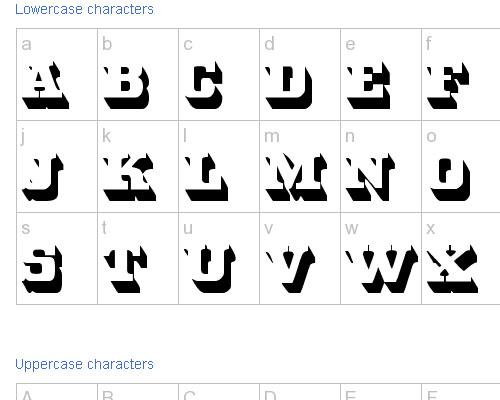Click the 'v' character glyph
This screenshot has width=500, height=400.
pos(290,269)
